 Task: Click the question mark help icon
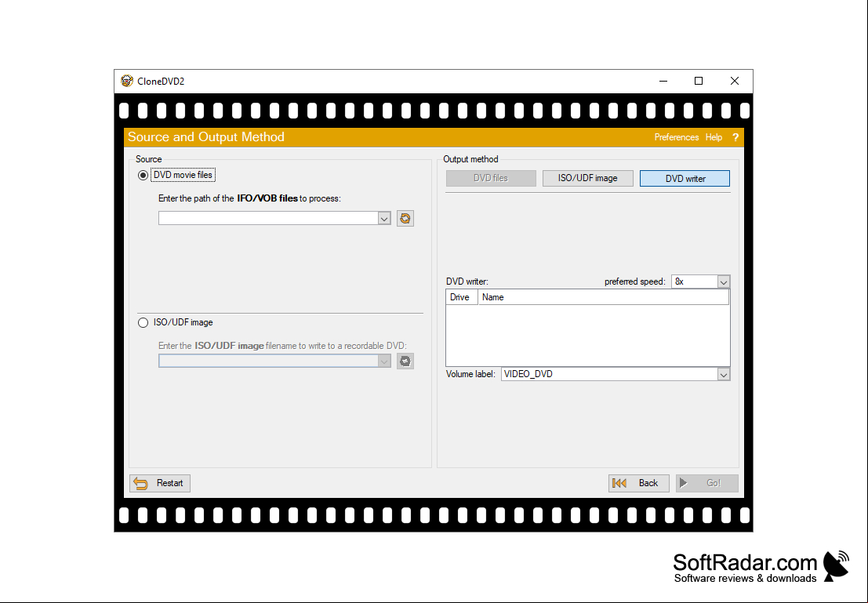[x=735, y=137]
